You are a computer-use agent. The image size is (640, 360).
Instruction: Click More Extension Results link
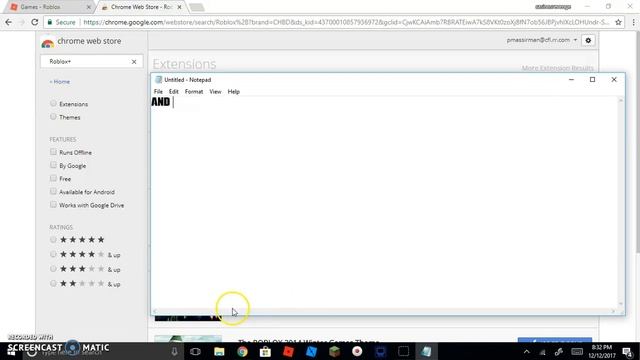(x=558, y=68)
